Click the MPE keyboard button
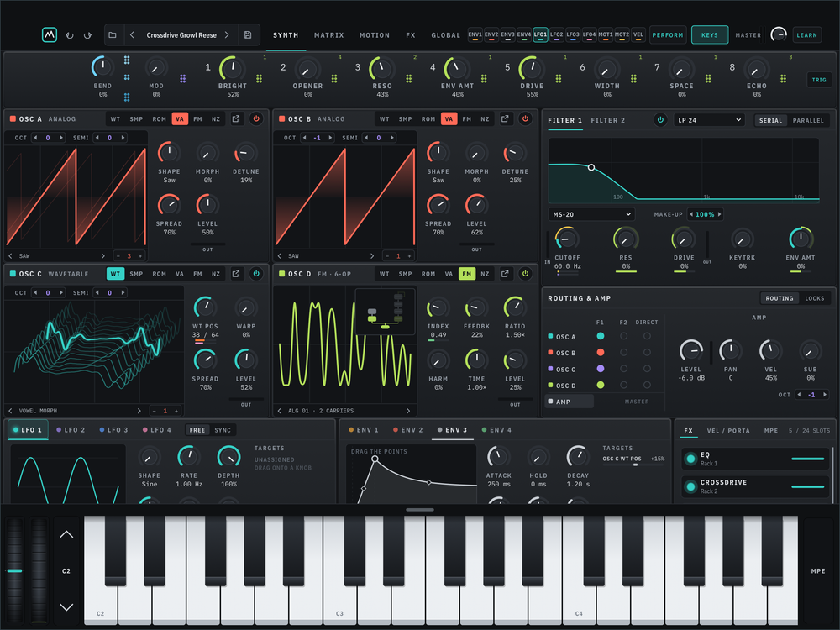The height and width of the screenshot is (630, 840). pos(818,571)
